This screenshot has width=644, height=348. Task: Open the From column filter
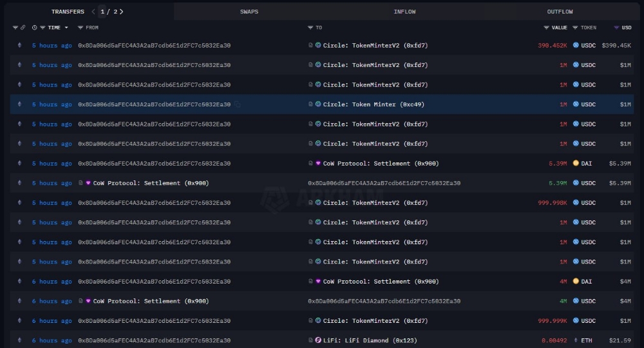[x=80, y=28]
